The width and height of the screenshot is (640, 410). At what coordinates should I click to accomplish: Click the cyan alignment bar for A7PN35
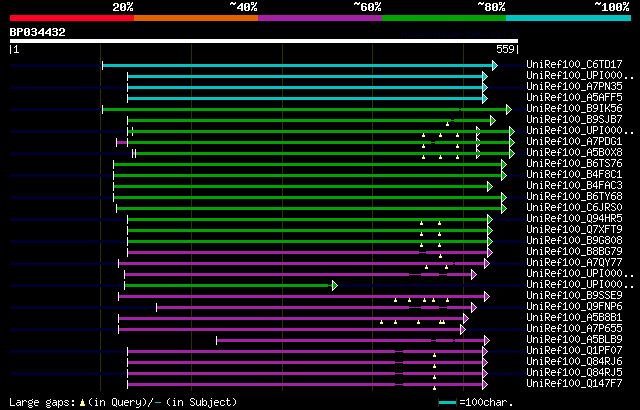[x=305, y=87]
